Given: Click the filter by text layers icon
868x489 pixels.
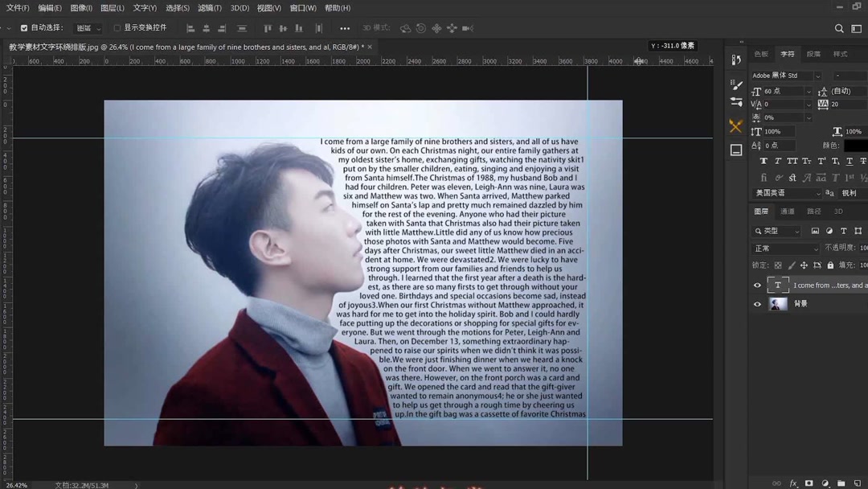Looking at the screenshot, I should [844, 232].
